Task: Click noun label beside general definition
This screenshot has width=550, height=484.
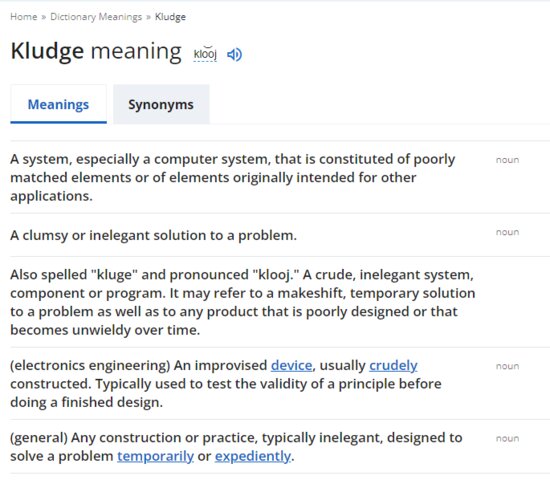Action: (x=507, y=438)
